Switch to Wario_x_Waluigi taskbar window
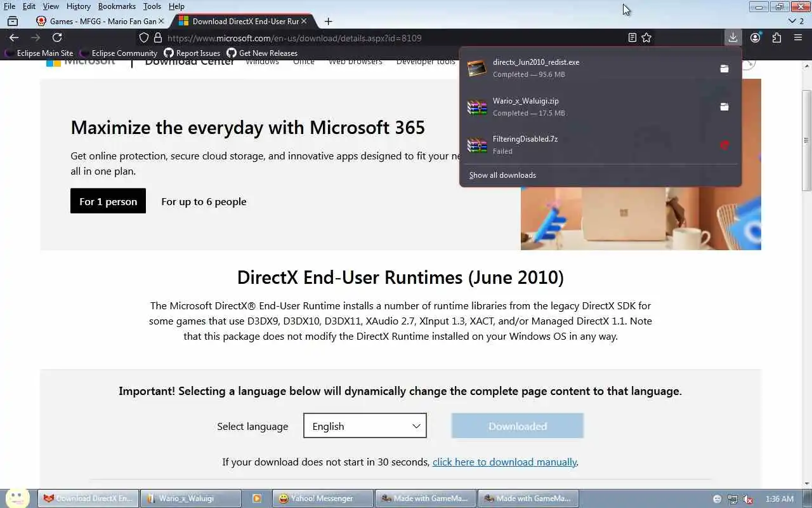Viewport: 812px width, 508px height. click(x=190, y=498)
